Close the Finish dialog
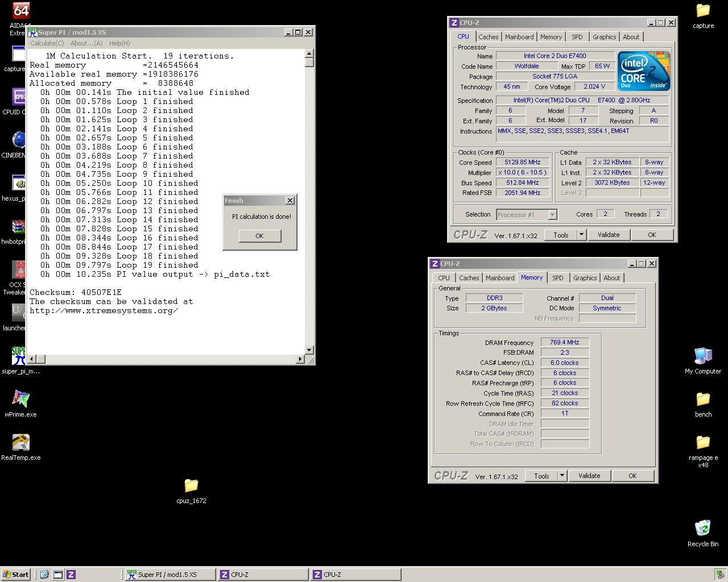728x582 pixels. pyautogui.click(x=290, y=201)
